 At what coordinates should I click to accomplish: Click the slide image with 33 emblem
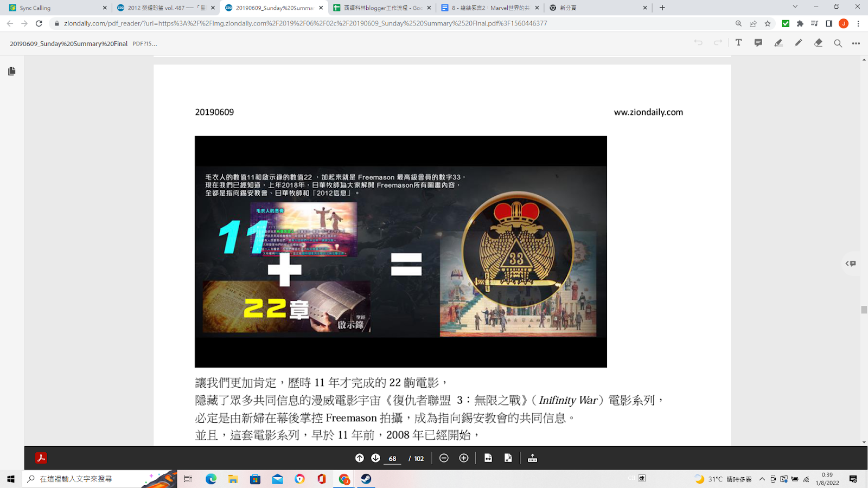pos(401,252)
